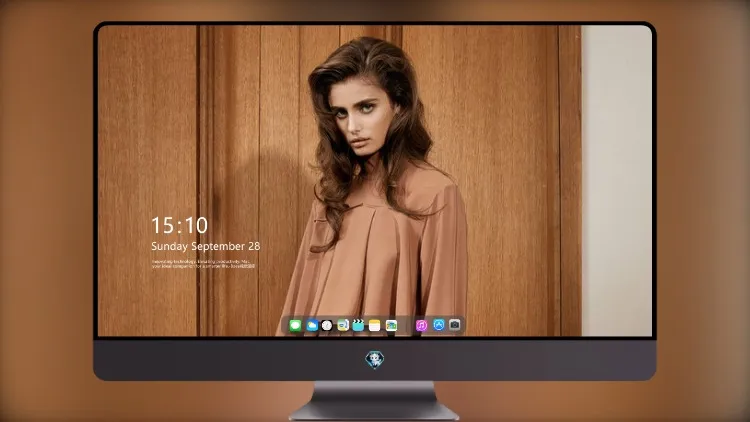Open the yellow Notes app icon
Image resolution: width=750 pixels, height=422 pixels.
[375, 326]
